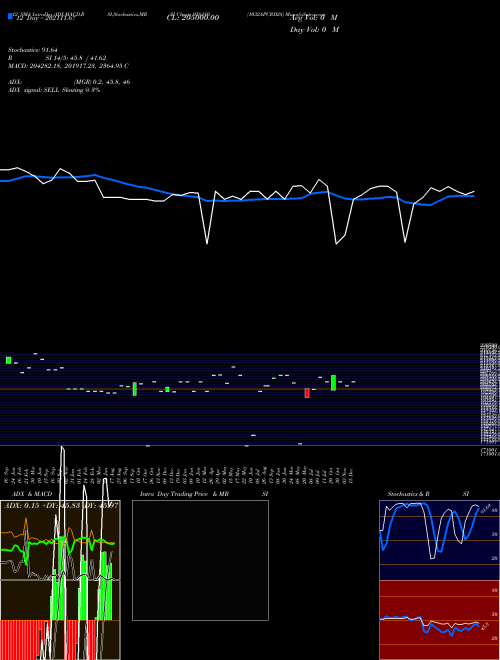Click the '12 Day' SMA value text
The image size is (500, 660).
point(45,18)
